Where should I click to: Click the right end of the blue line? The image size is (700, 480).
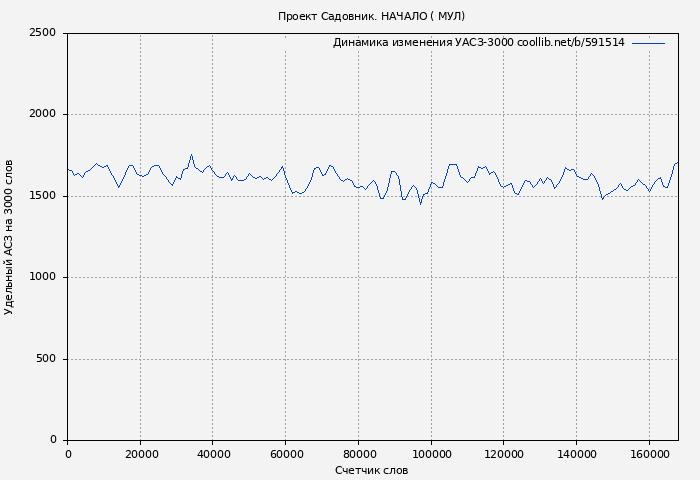[x=677, y=162]
